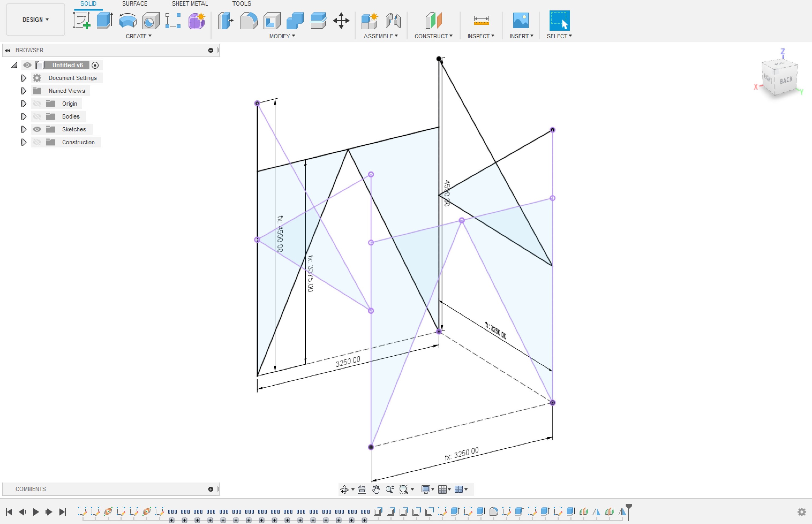Open the DESIGN workspace dropdown

click(x=35, y=20)
